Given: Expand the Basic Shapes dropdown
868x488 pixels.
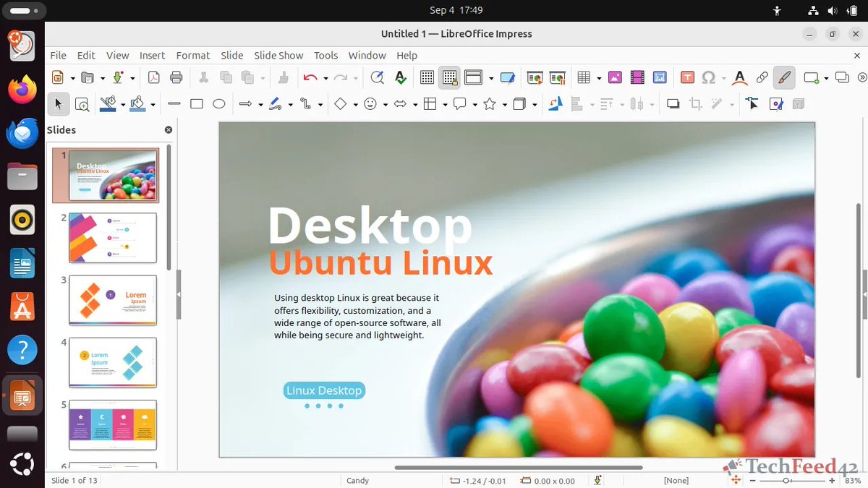Looking at the screenshot, I should (356, 103).
